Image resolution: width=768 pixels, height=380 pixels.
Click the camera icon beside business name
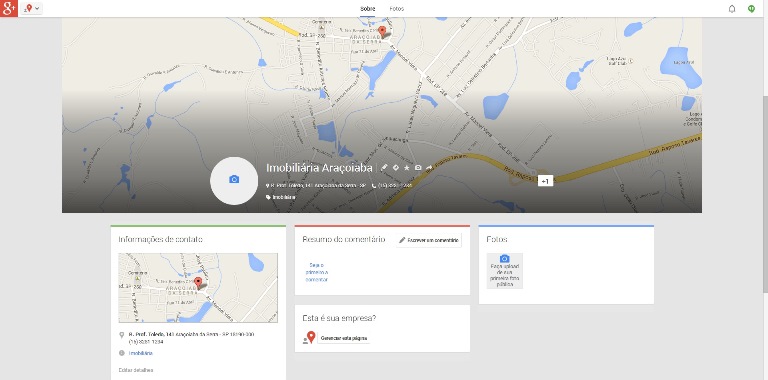(x=418, y=167)
